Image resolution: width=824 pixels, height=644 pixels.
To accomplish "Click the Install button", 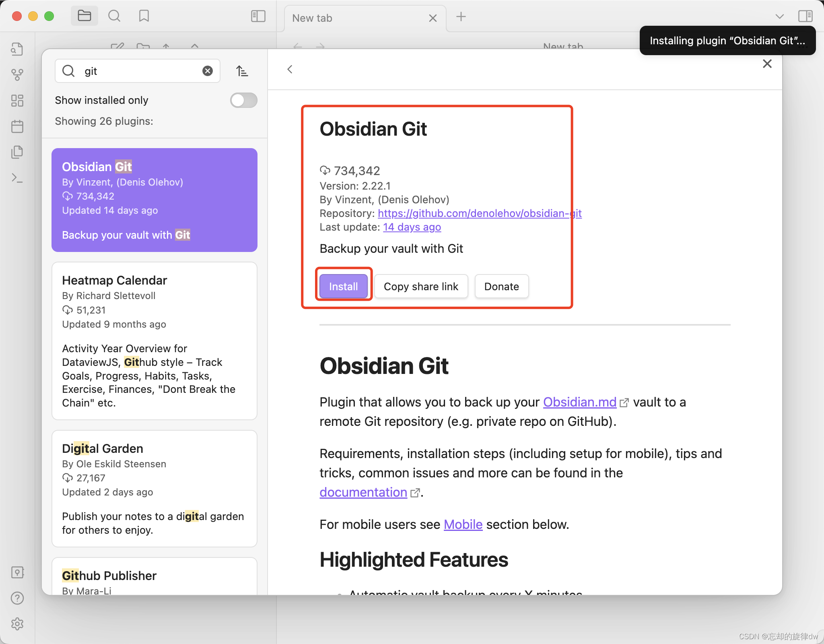I will point(343,287).
